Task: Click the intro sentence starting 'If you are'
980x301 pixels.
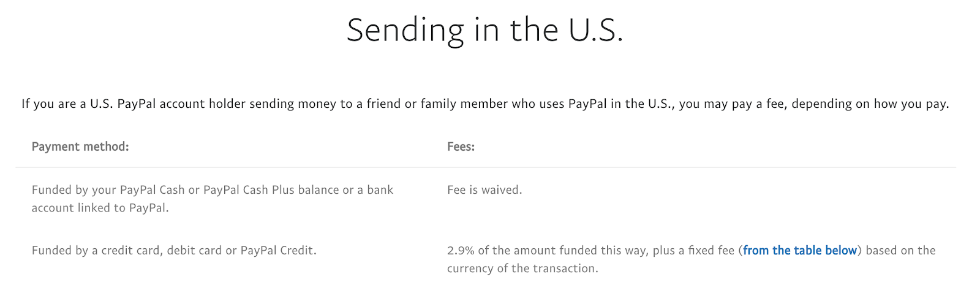Action: click(x=485, y=104)
